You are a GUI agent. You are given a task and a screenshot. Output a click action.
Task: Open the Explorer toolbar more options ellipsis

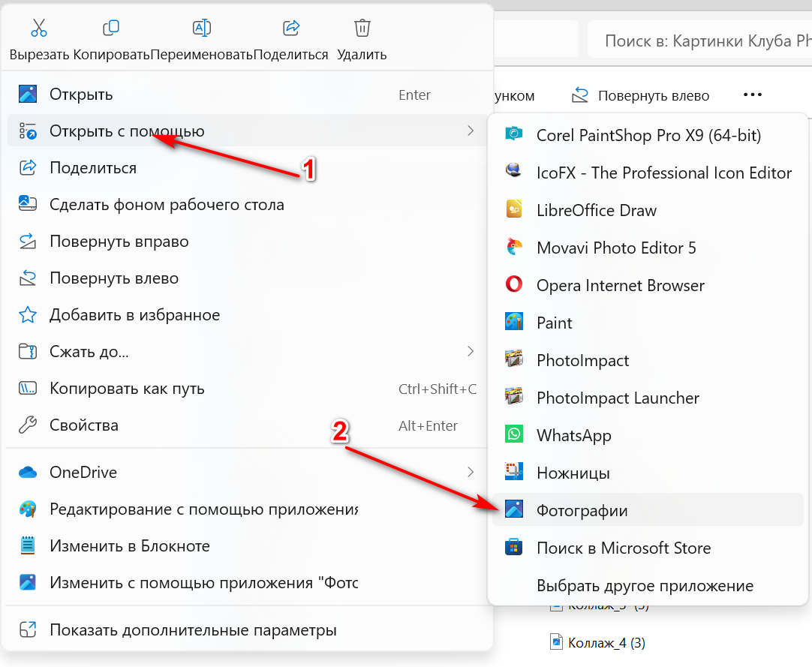[753, 95]
